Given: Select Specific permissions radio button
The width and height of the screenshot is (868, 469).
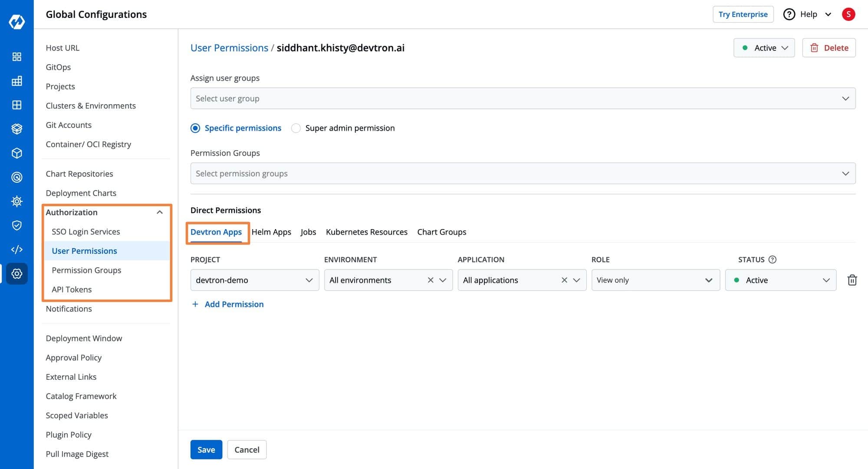Looking at the screenshot, I should [x=195, y=128].
